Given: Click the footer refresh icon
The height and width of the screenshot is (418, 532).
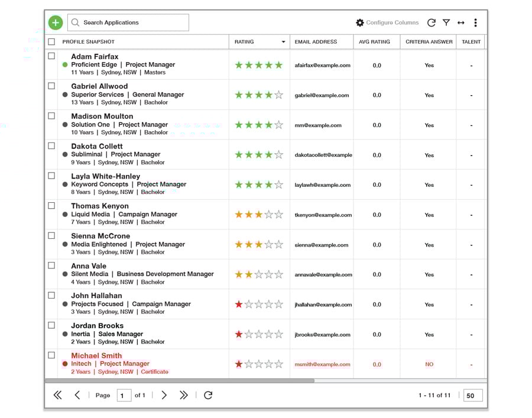Looking at the screenshot, I should click(x=208, y=395).
